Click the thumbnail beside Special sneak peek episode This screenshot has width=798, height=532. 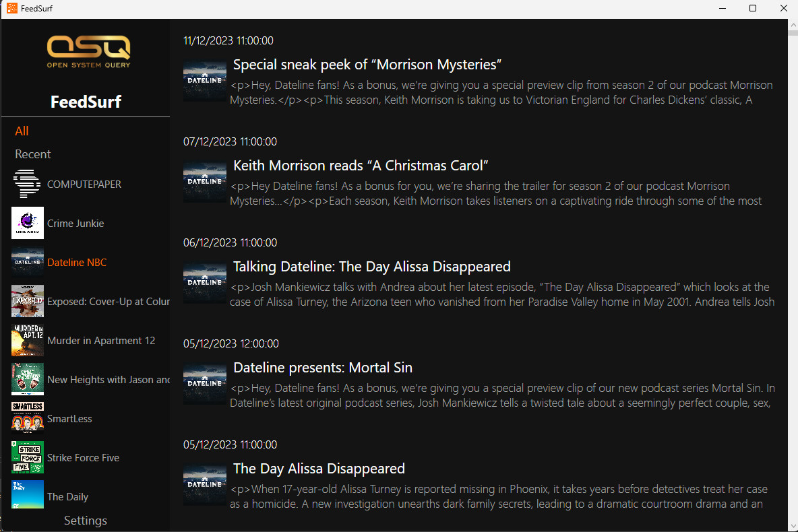tap(205, 81)
